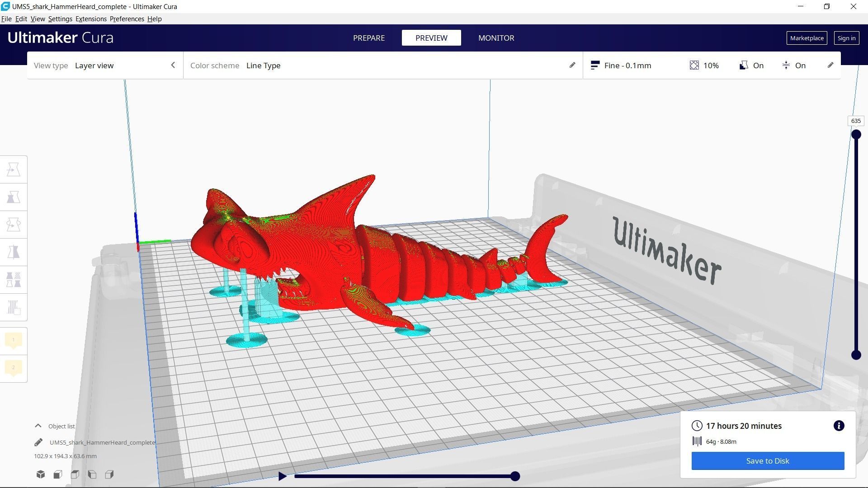This screenshot has width=868, height=488.
Task: Click support On indicator
Action: point(751,66)
